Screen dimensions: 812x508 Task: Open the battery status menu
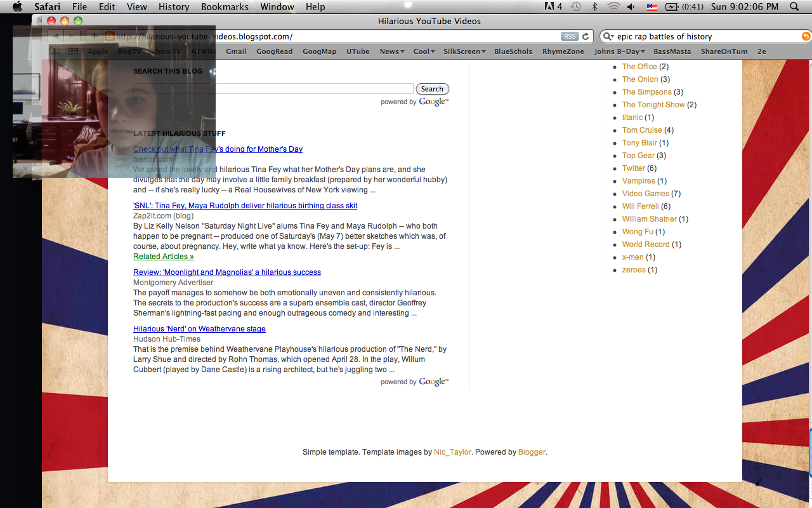[684, 7]
